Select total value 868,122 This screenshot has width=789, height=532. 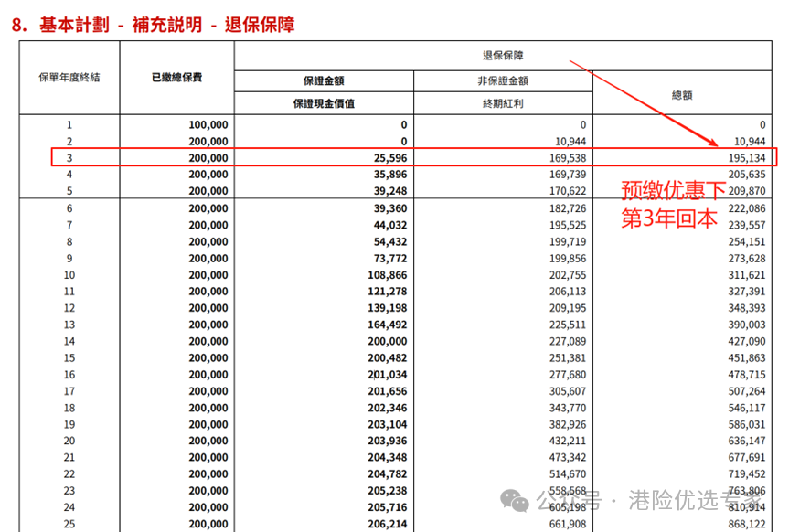click(747, 524)
